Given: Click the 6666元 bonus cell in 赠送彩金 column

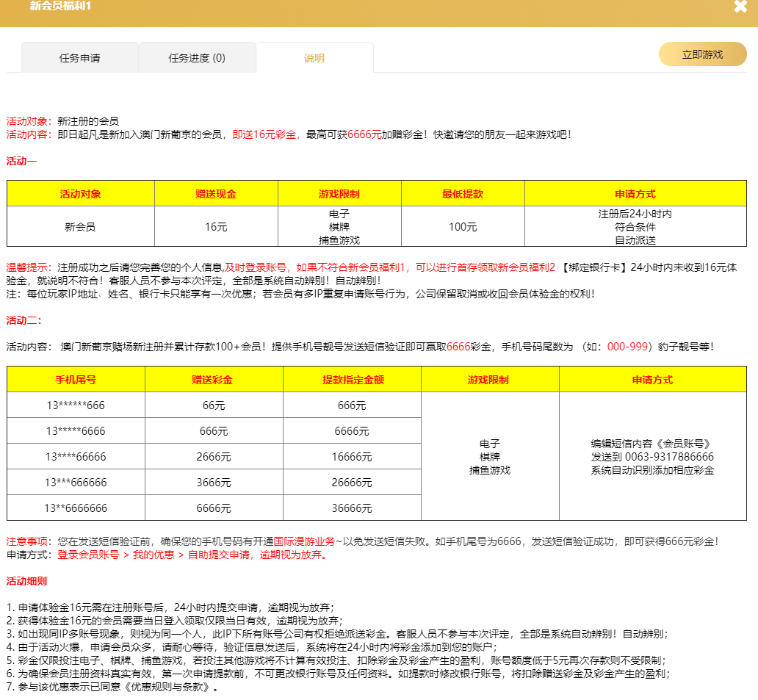Looking at the screenshot, I should [214, 508].
